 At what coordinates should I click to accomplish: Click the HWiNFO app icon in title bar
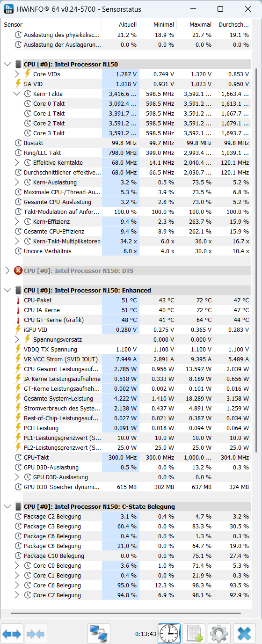click(8, 9)
